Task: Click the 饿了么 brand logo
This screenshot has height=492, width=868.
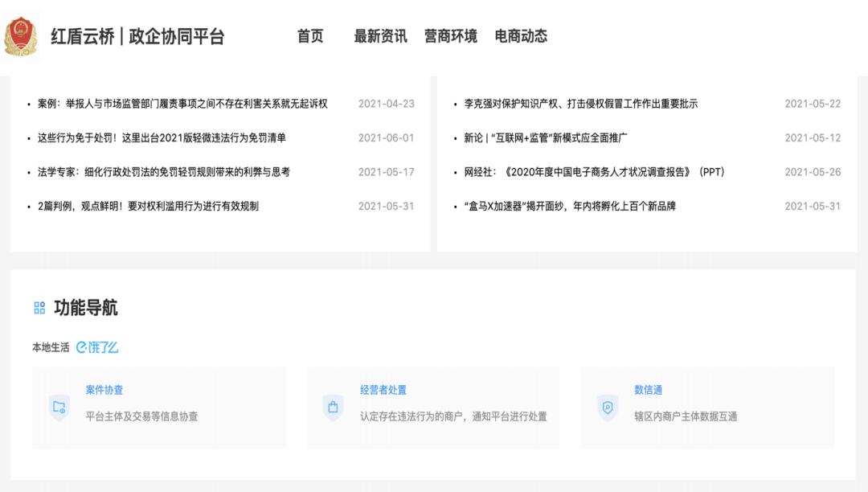Action: click(97, 347)
